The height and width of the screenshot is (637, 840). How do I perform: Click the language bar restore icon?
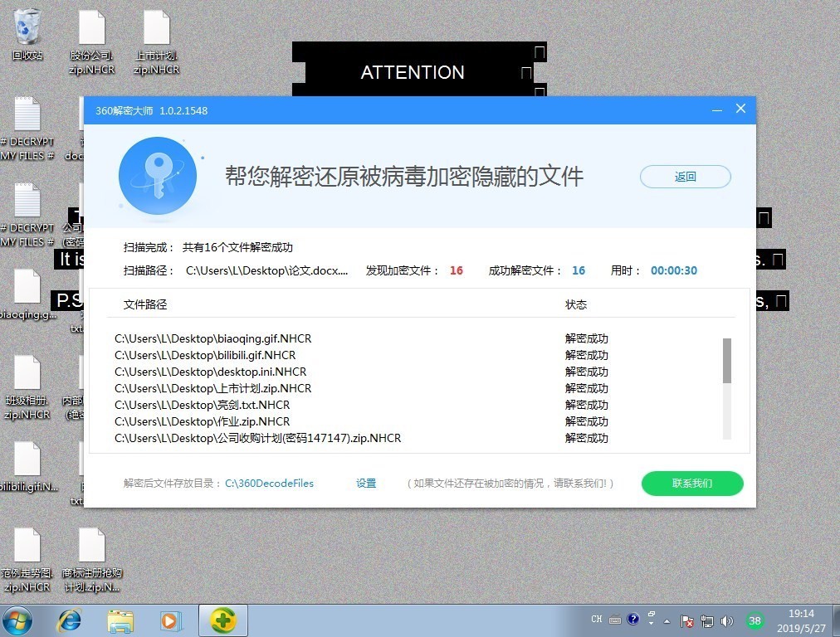(652, 615)
